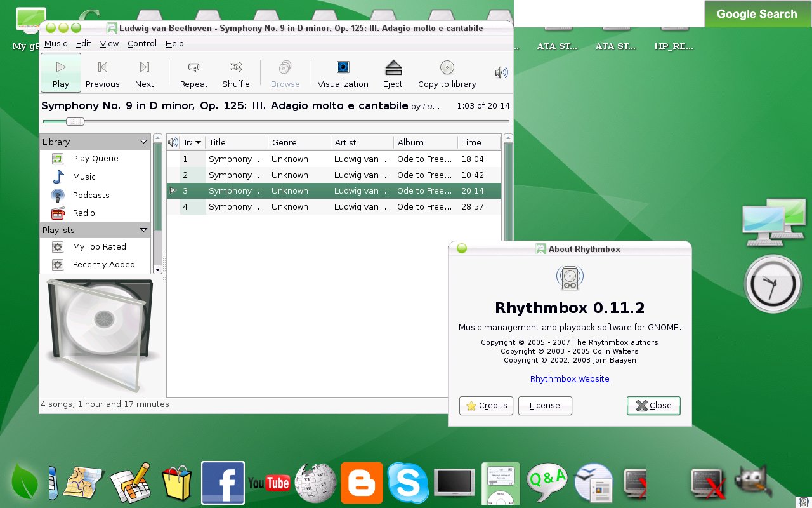Collapse the Playlists section arrow

[x=143, y=230]
